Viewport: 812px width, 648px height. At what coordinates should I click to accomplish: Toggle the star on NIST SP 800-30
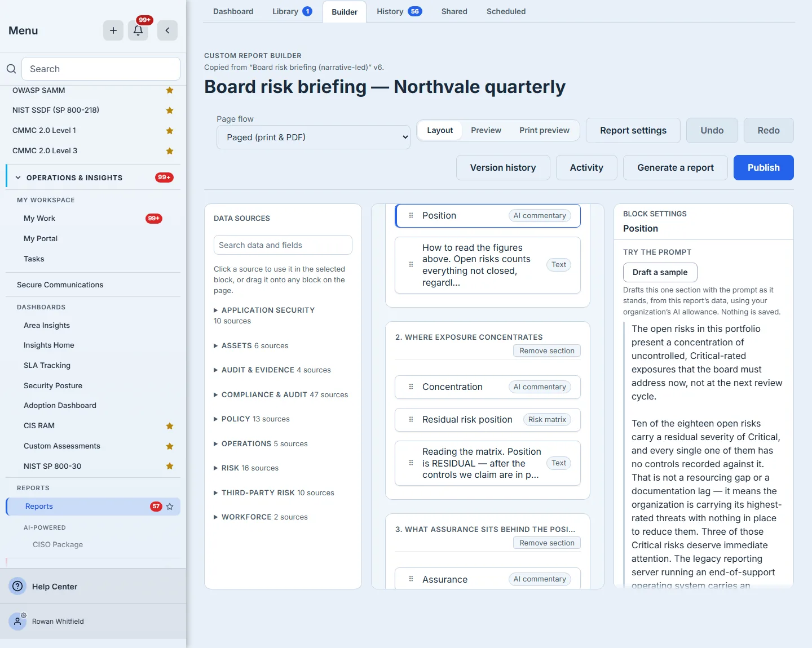(170, 466)
